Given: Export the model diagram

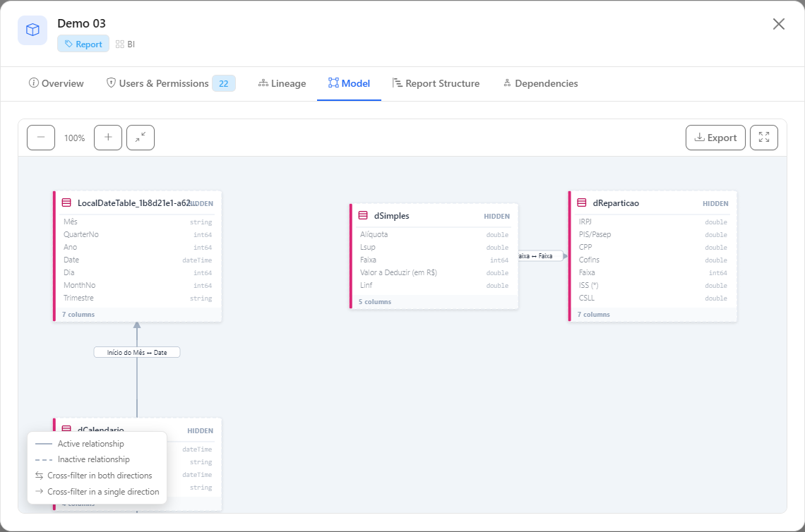Looking at the screenshot, I should [x=715, y=138].
